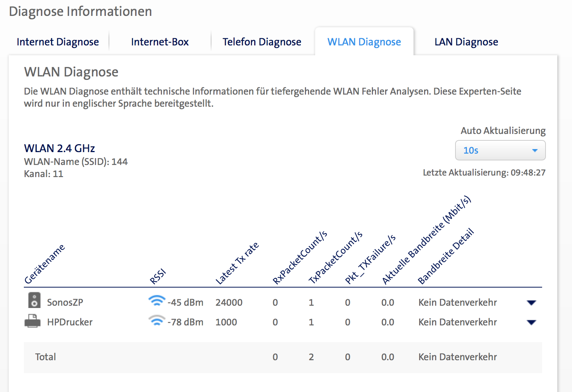Click the -45 dBm RSSI value
Viewport: 572px width, 392px height.
pos(185,302)
